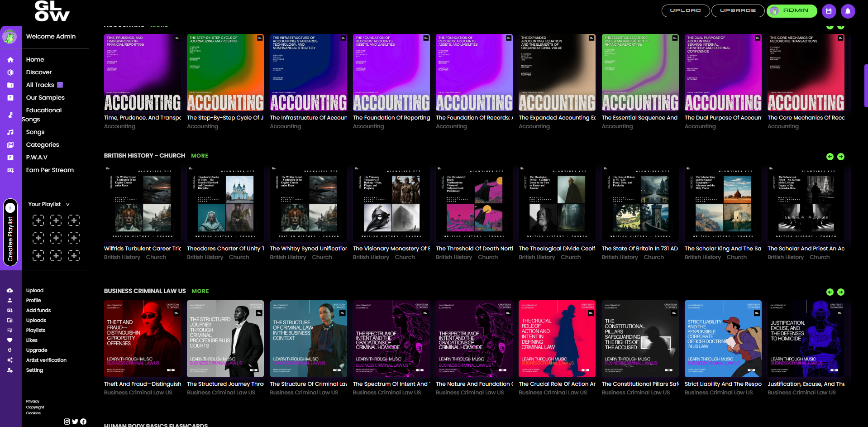
Task: Open the Theft And Fraud cover image
Action: click(143, 339)
